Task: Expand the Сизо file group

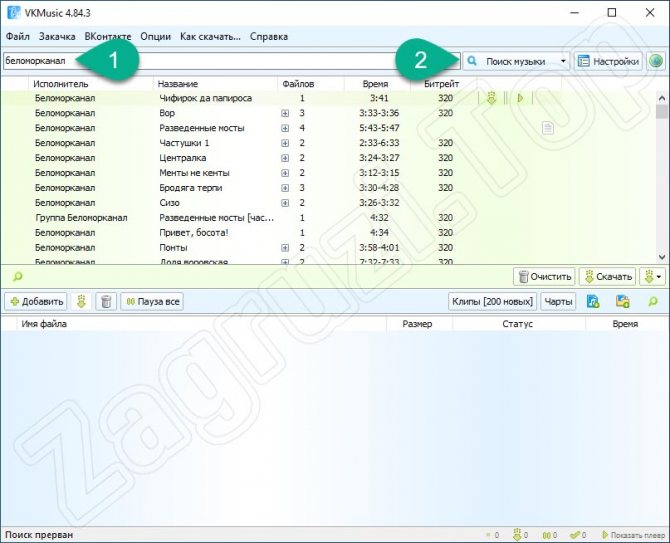Action: click(x=285, y=203)
